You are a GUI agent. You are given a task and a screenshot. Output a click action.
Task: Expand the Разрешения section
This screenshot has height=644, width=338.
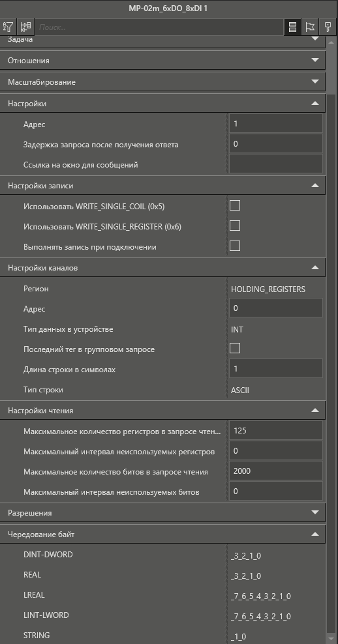pyautogui.click(x=162, y=512)
